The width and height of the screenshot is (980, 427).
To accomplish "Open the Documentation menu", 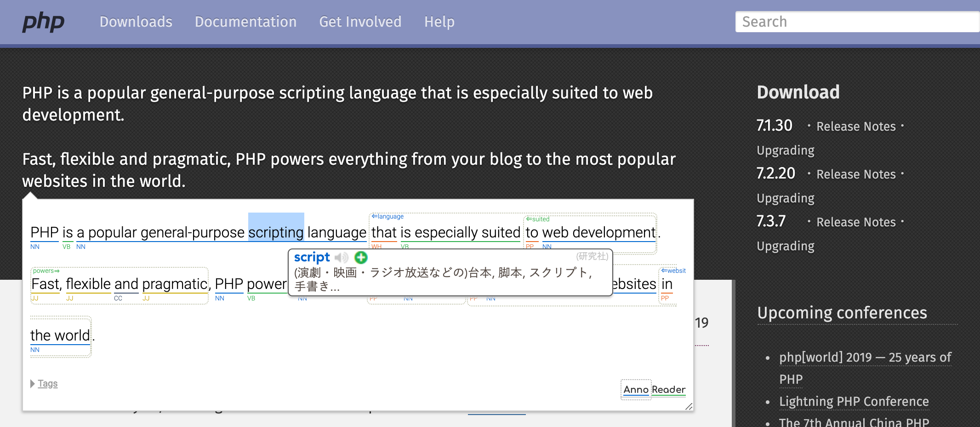I will tap(246, 22).
